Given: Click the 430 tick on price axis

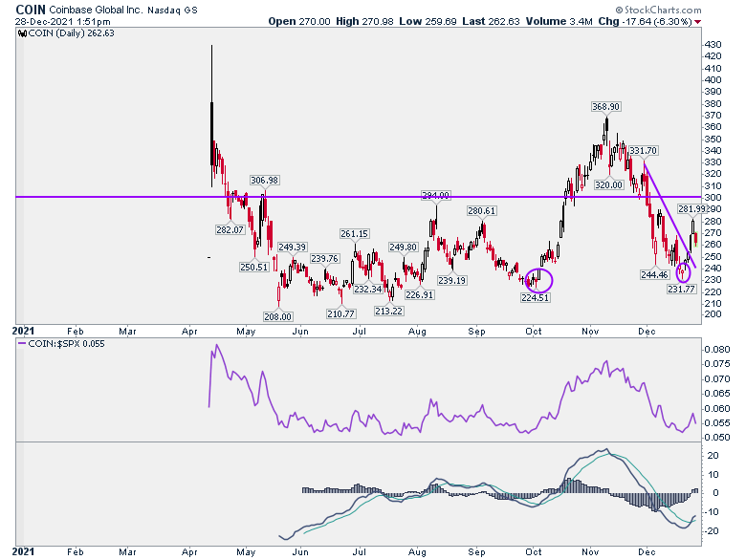Looking at the screenshot, I should coord(713,44).
